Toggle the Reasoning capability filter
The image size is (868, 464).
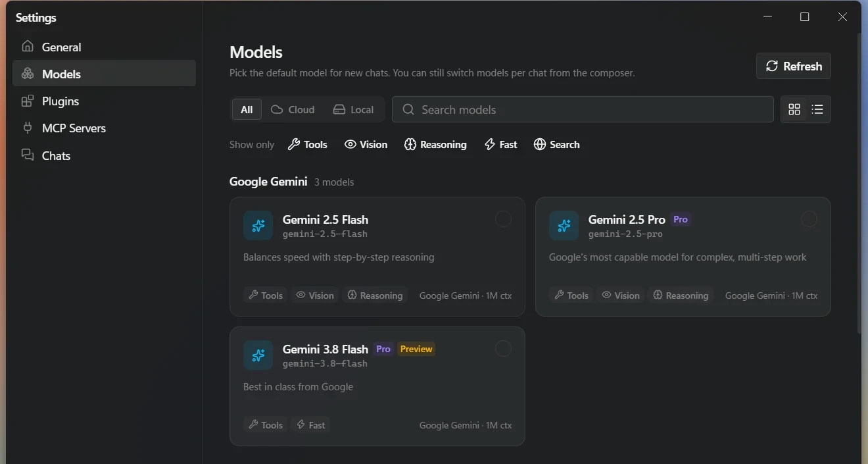point(435,144)
